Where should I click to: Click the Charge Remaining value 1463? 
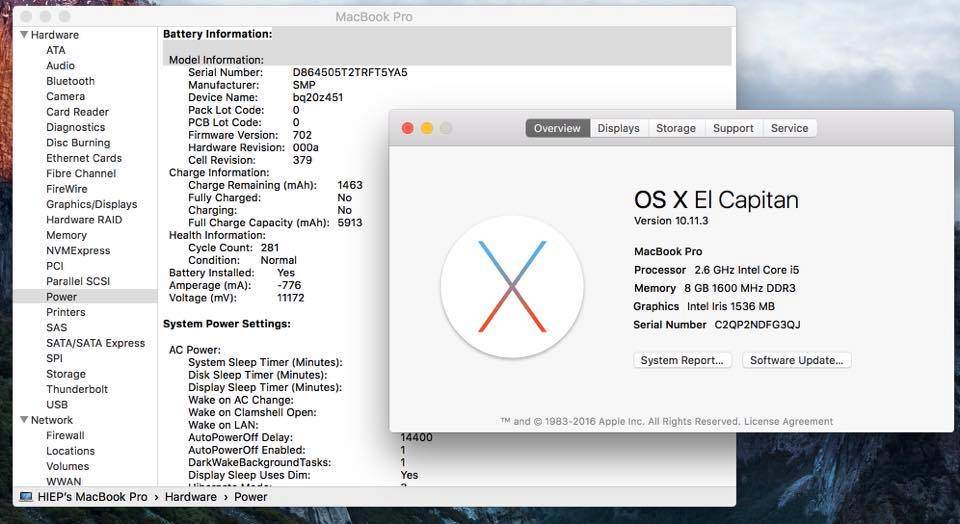coord(350,185)
